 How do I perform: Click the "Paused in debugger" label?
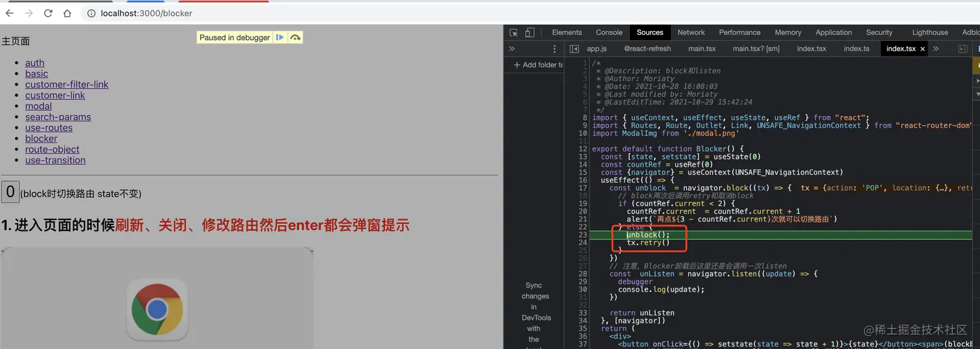click(235, 38)
